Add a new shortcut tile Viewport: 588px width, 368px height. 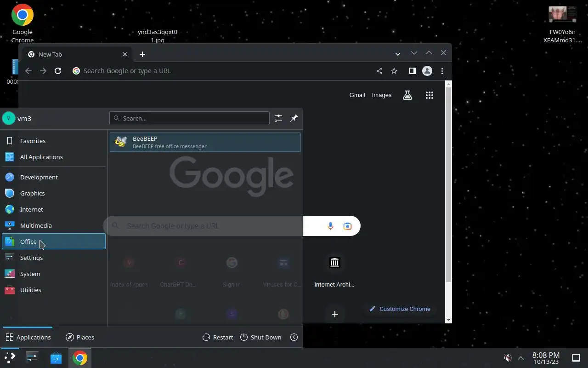tap(335, 314)
